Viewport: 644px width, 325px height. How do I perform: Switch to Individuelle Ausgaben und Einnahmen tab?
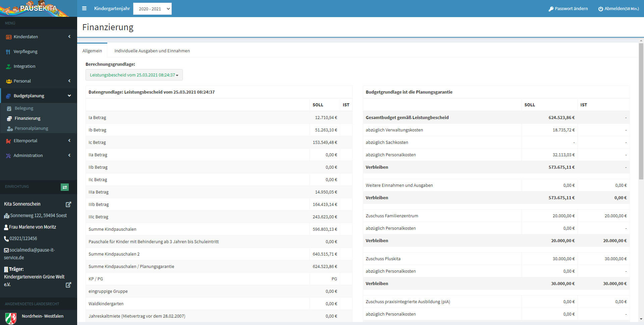[x=152, y=51]
